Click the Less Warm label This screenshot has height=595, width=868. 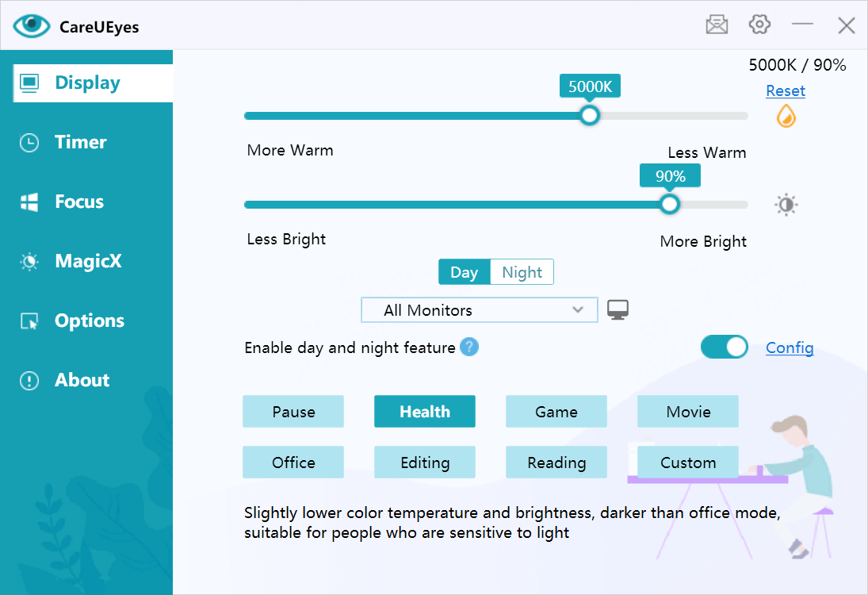(707, 152)
